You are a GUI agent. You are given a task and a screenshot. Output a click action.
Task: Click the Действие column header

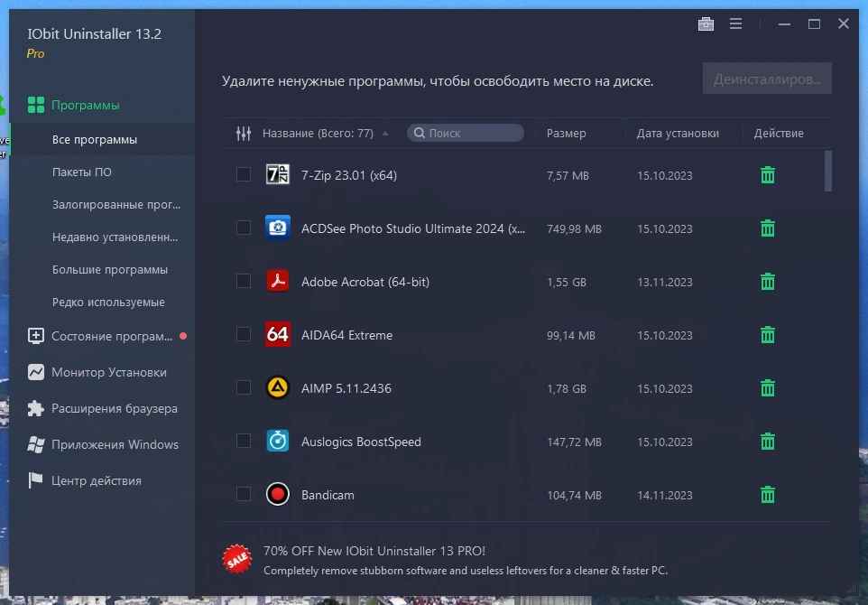coord(779,133)
